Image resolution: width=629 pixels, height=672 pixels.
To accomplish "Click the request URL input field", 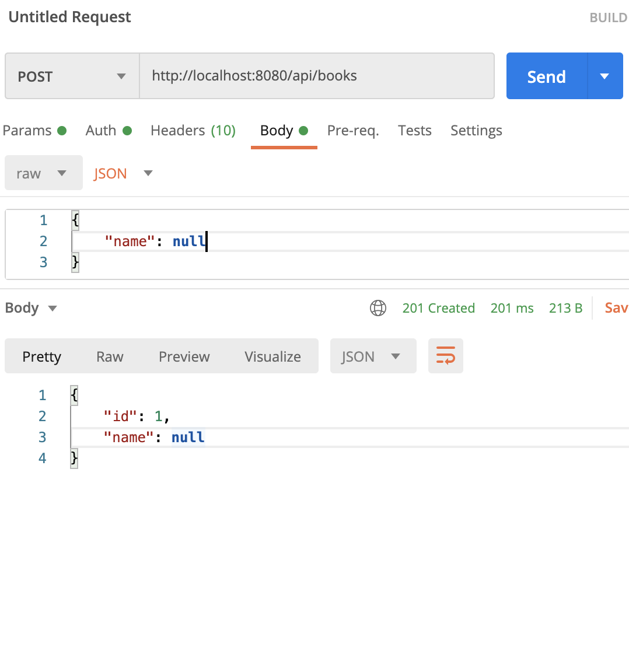I will point(317,76).
